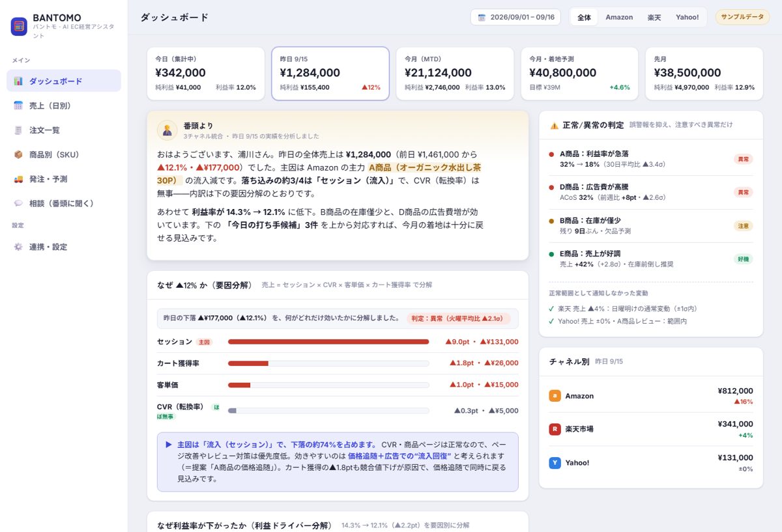Select the 昨日 9/15 KPI card
Image resolution: width=782 pixels, height=532 pixels.
pos(330,74)
